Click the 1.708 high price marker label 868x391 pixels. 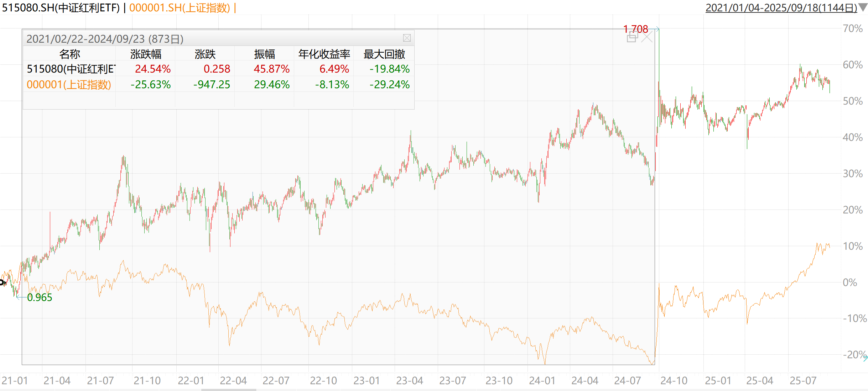click(x=637, y=30)
